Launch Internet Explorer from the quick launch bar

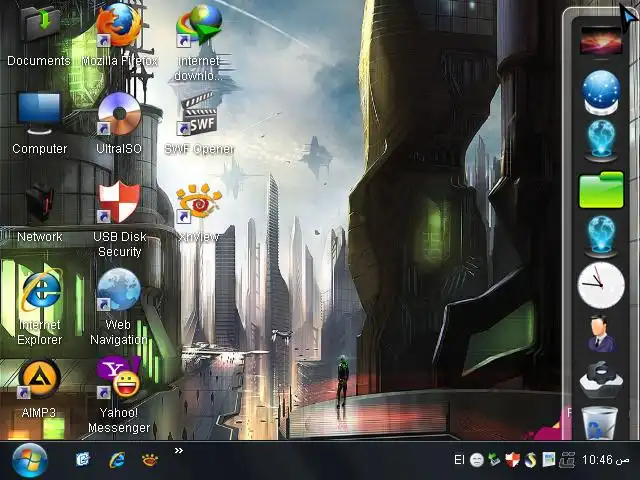coord(117,460)
